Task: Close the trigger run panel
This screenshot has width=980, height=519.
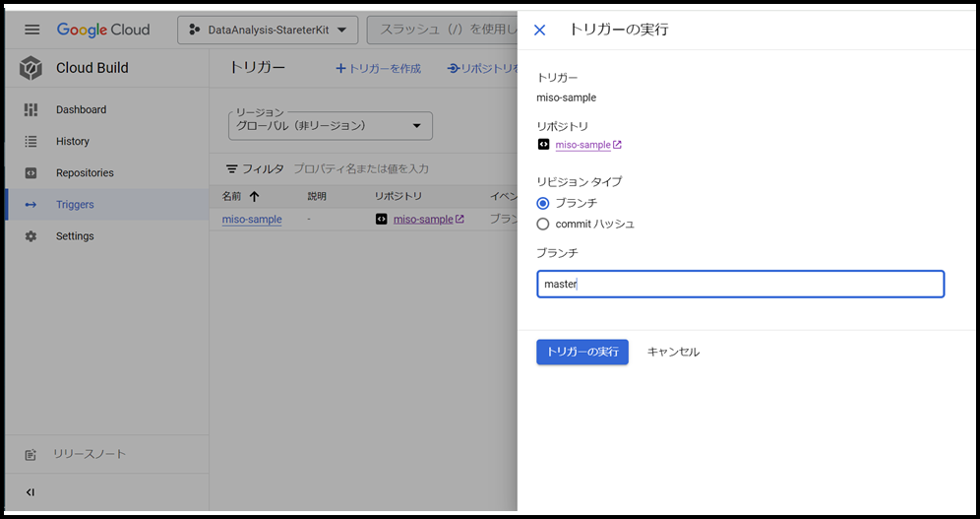Action: tap(539, 30)
